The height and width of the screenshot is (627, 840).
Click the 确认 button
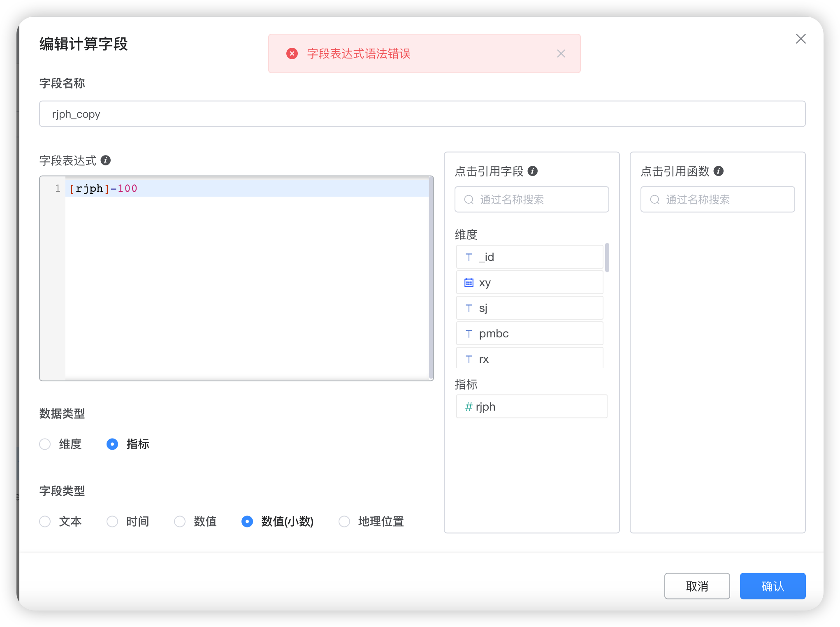click(773, 586)
